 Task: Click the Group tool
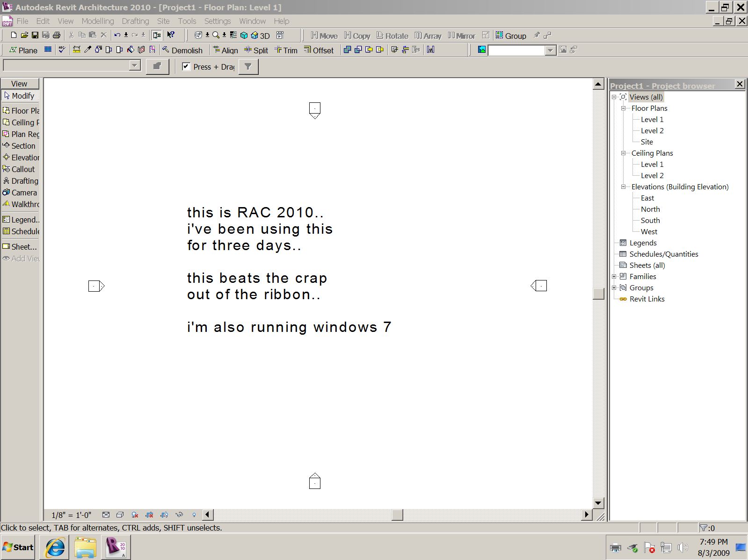coord(511,36)
